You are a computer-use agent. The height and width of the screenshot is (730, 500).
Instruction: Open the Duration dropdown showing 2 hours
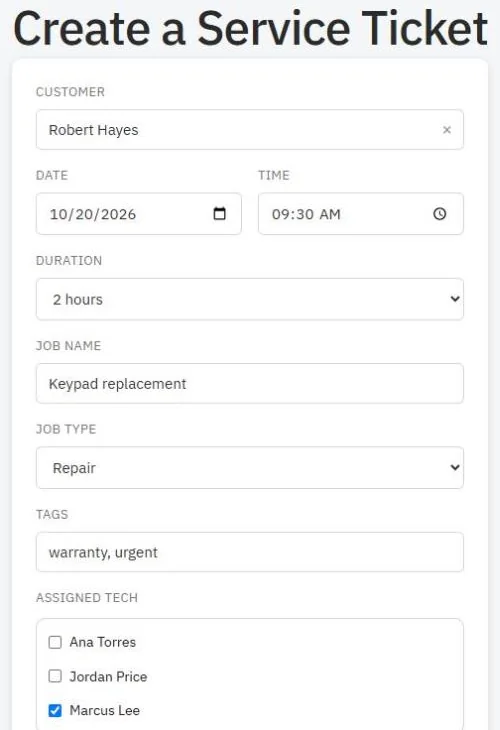click(x=250, y=299)
